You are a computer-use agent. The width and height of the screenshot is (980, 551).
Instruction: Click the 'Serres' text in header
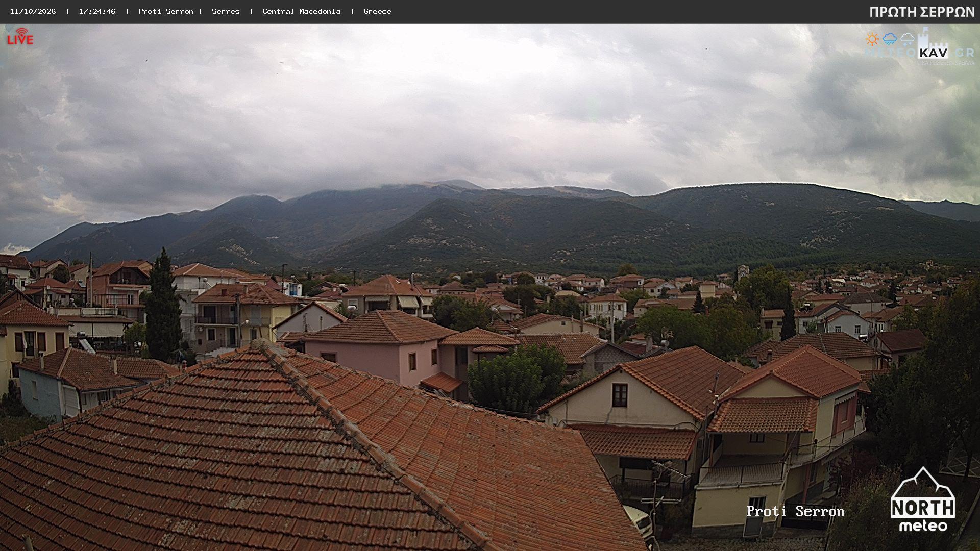226,11
